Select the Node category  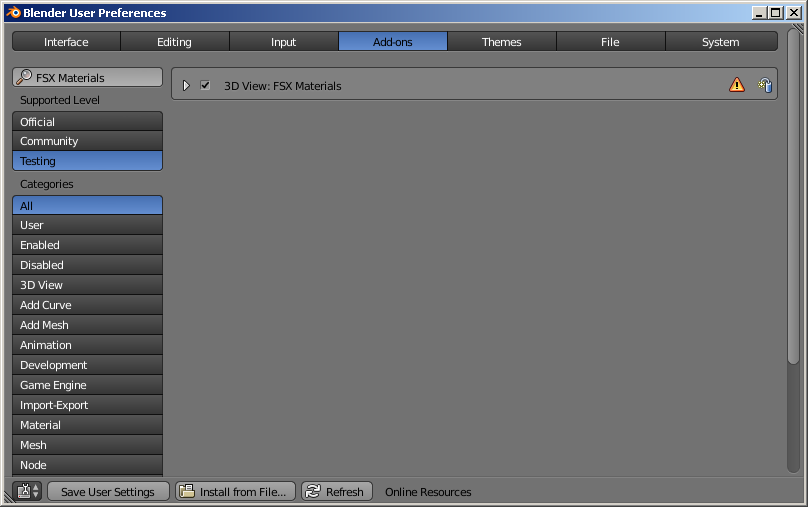87,465
